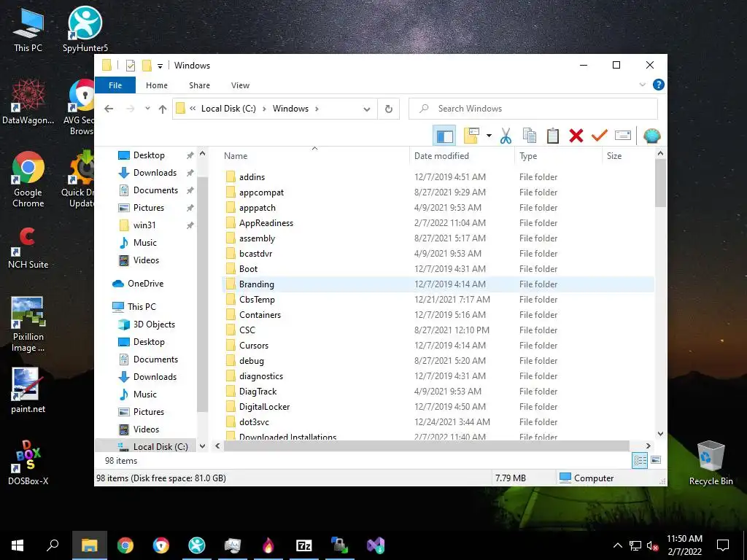This screenshot has width=747, height=560.
Task: Sort by the Size column header
Action: pos(628,156)
